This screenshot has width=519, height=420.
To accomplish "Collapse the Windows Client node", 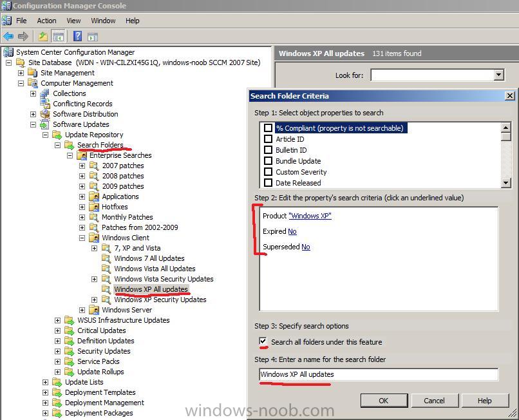I will (x=82, y=238).
